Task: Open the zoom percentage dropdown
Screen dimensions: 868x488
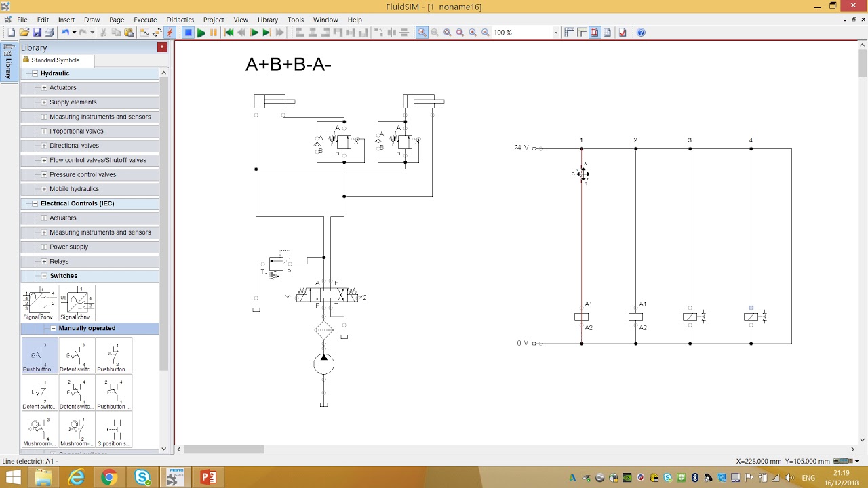Action: click(x=556, y=33)
